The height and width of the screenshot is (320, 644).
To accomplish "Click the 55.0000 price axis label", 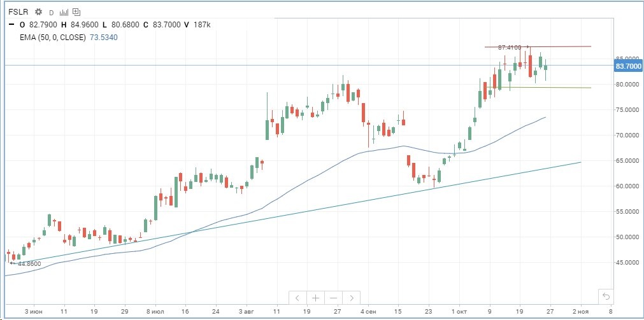I will pos(627,212).
